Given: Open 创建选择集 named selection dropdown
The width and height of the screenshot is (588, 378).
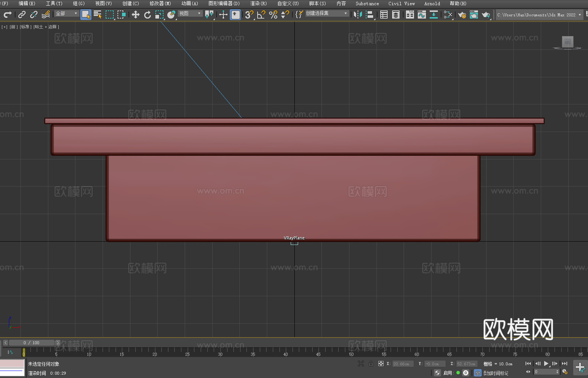Looking at the screenshot, I should pos(327,13).
